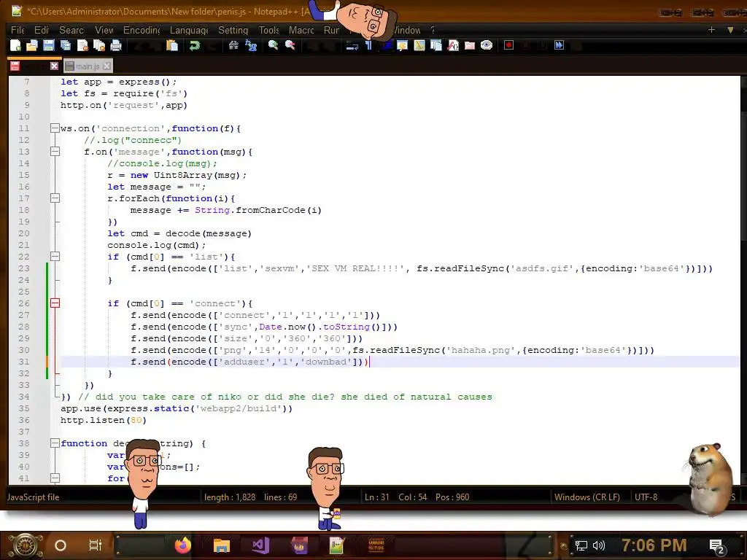Open the User Defined Language icon
This screenshot has width=747, height=560.
(x=403, y=45)
